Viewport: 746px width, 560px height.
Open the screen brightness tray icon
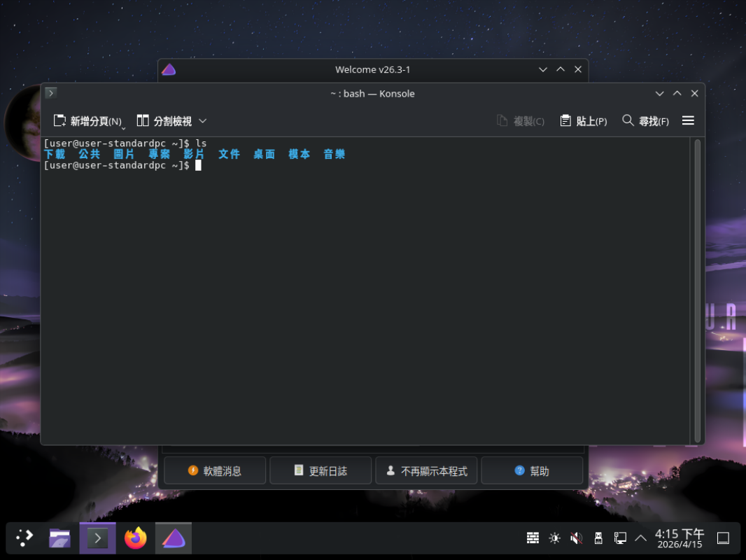pyautogui.click(x=554, y=538)
